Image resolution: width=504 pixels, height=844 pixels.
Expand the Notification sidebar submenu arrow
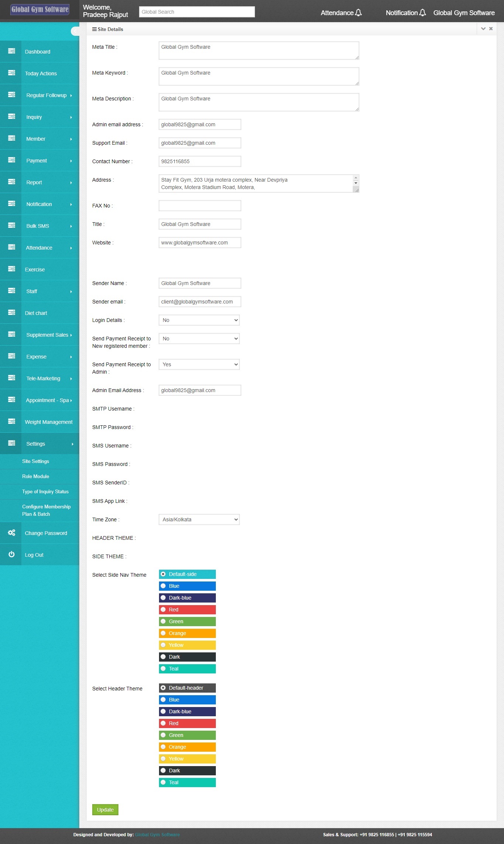tap(71, 205)
